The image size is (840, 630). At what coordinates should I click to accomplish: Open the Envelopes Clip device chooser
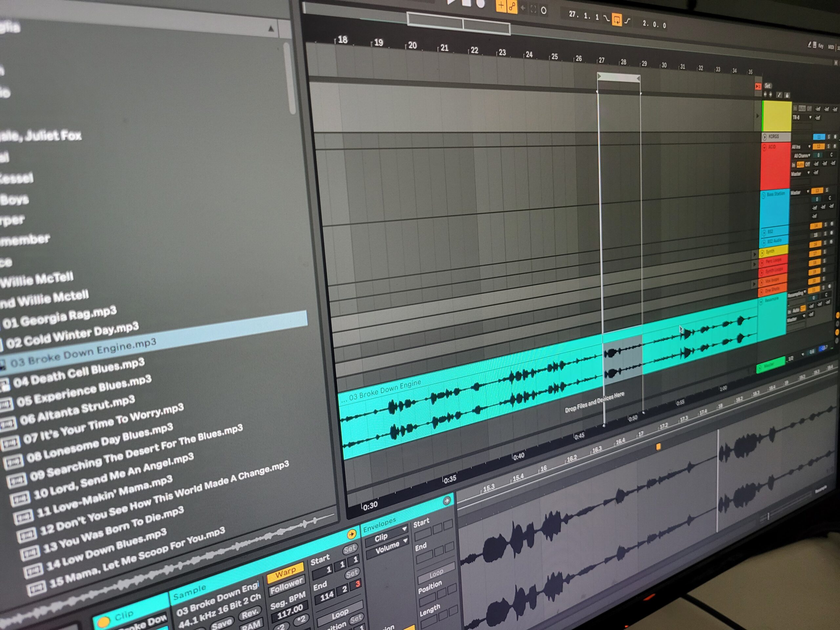point(387,536)
